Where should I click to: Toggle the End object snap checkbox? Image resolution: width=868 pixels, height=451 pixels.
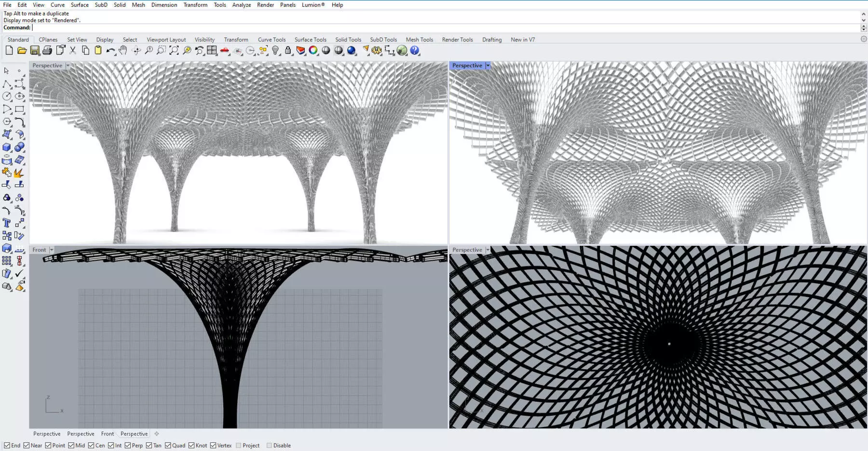pyautogui.click(x=7, y=446)
